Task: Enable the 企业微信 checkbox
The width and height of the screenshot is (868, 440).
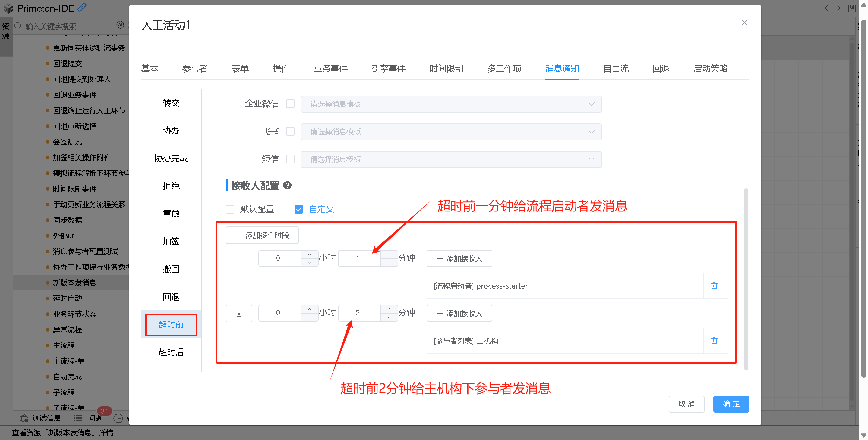Action: [x=290, y=104]
